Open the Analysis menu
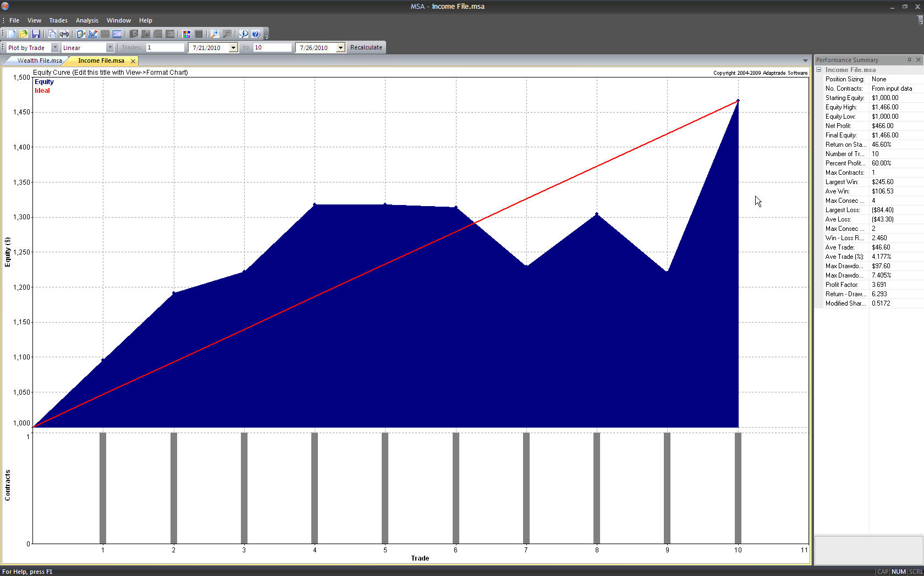The height and width of the screenshot is (576, 924). pyautogui.click(x=87, y=20)
